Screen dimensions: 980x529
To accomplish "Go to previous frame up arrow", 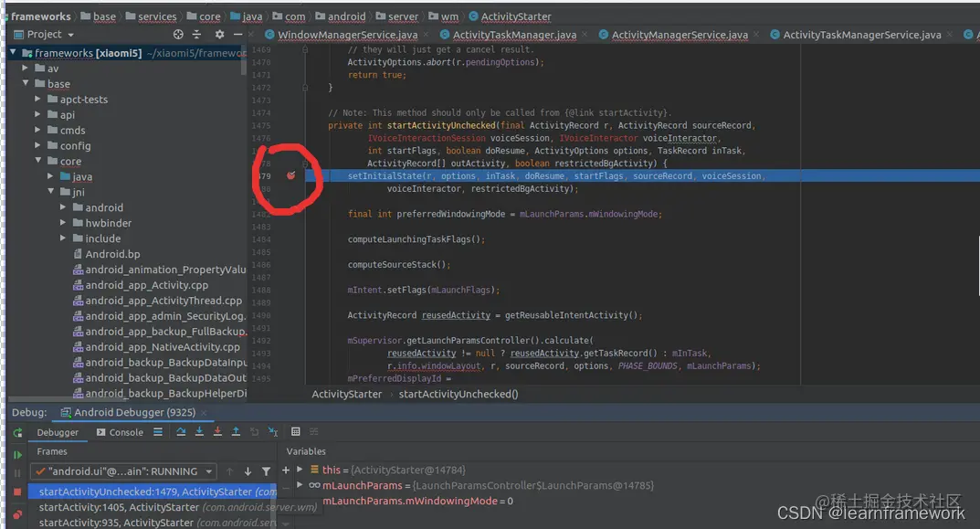I will 229,471.
